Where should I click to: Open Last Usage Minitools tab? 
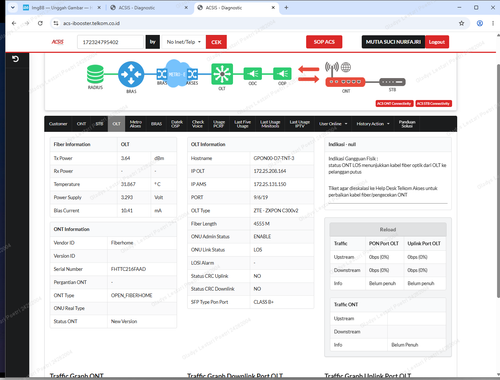pyautogui.click(x=270, y=124)
